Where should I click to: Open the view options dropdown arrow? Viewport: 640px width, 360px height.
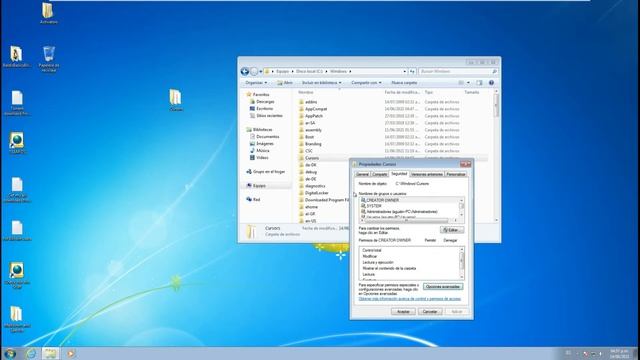click(x=468, y=83)
